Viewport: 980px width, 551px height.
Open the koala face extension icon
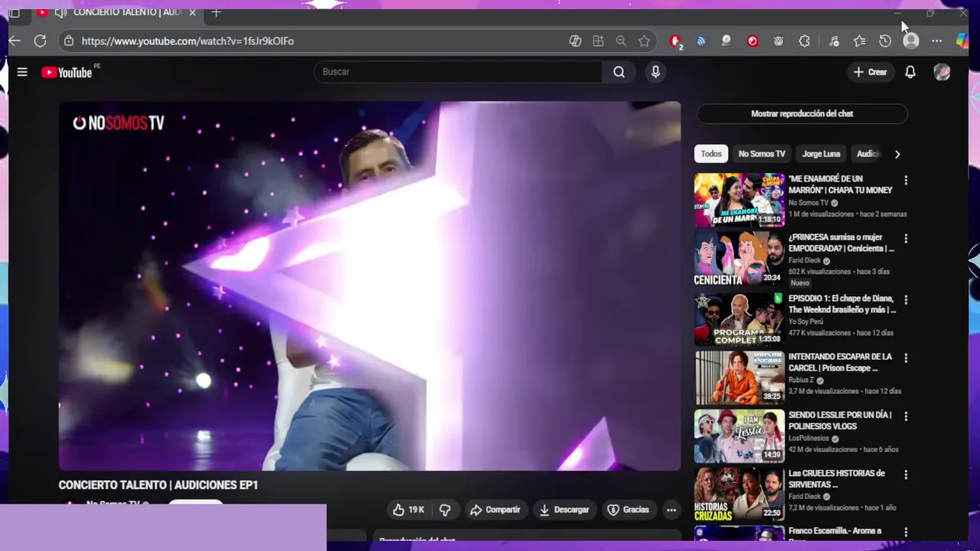[x=779, y=41]
